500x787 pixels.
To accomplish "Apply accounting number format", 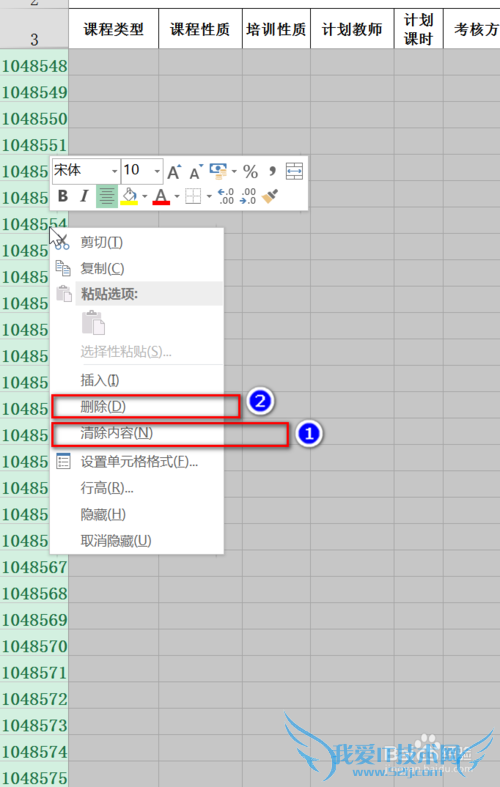I will (x=218, y=171).
